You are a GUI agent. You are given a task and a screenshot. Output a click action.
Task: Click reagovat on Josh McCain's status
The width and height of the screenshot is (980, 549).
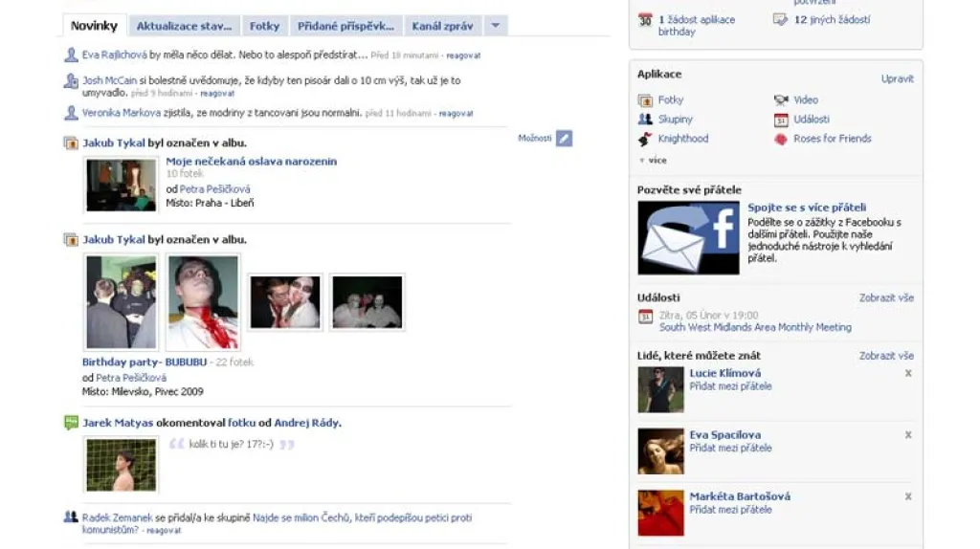[x=217, y=94]
